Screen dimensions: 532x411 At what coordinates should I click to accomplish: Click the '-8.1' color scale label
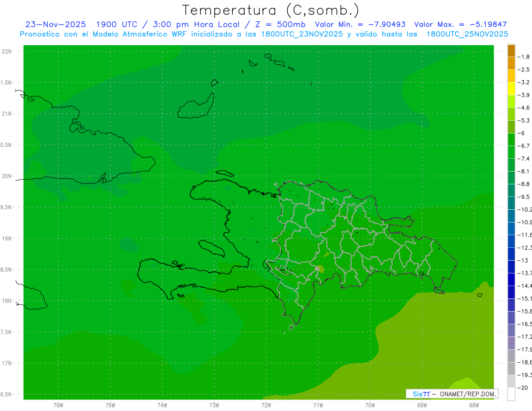pyautogui.click(x=524, y=172)
